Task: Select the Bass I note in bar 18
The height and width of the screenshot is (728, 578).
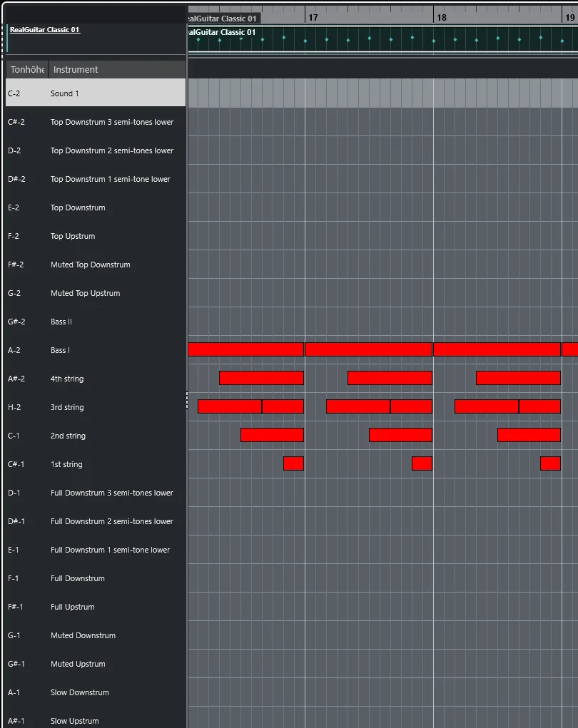Action: pyautogui.click(x=497, y=349)
